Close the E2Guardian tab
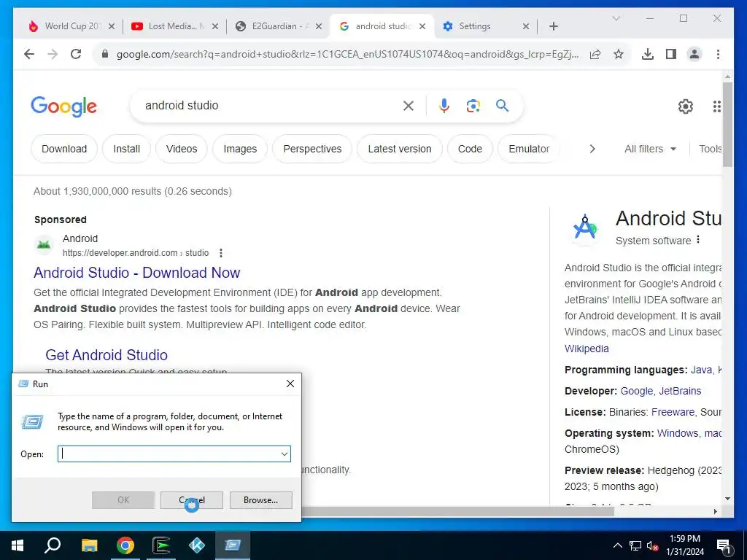Screen dimensions: 747x560 pos(319,26)
